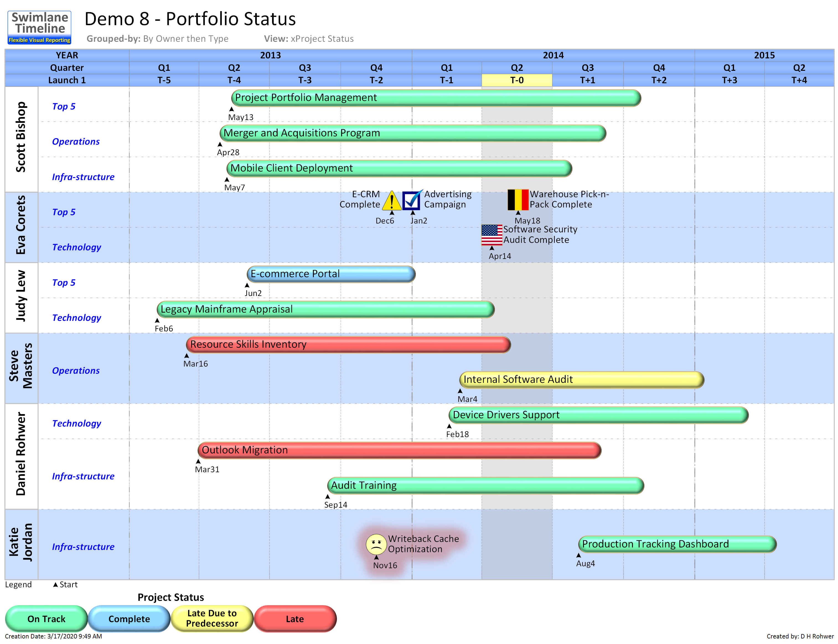Click Operations label under Scott Bishop
This screenshot has width=838, height=644.
(x=76, y=141)
